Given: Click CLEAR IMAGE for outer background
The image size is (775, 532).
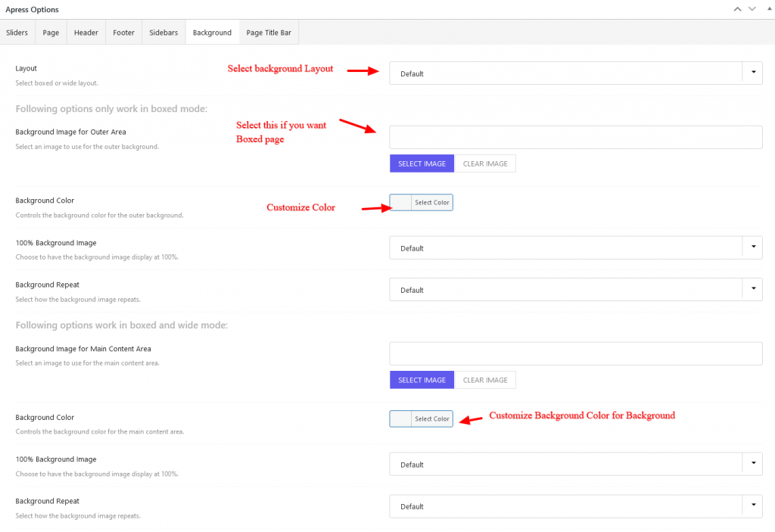Looking at the screenshot, I should 485,163.
